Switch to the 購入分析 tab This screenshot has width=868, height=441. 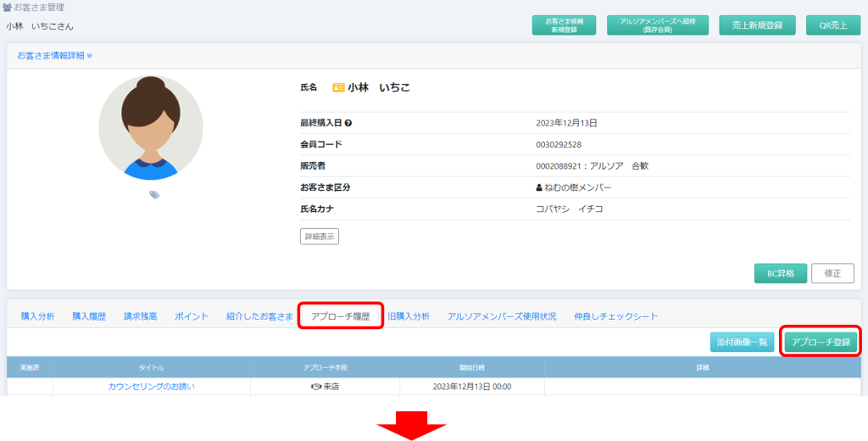pos(37,316)
